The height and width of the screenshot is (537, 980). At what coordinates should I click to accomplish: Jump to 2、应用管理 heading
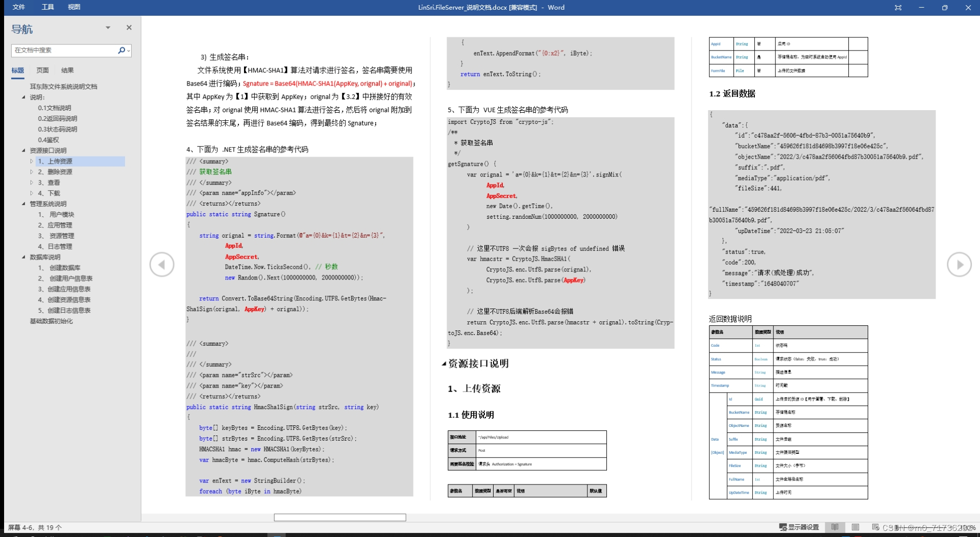tap(55, 225)
